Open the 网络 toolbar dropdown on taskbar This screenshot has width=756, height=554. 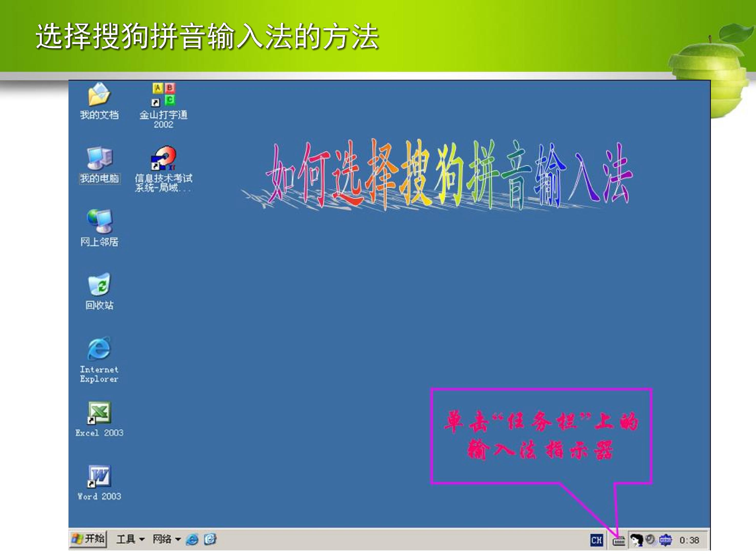pos(167,539)
